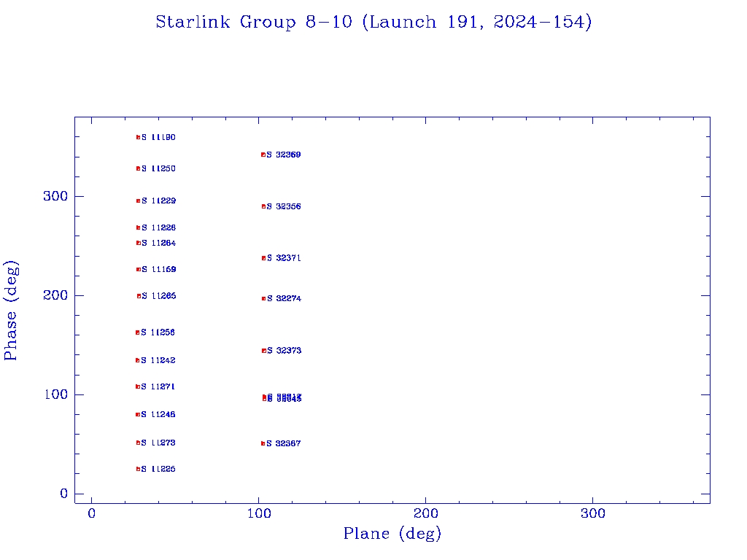Click the '300' tick label on the Phase axis
747x560 pixels.
click(x=55, y=196)
